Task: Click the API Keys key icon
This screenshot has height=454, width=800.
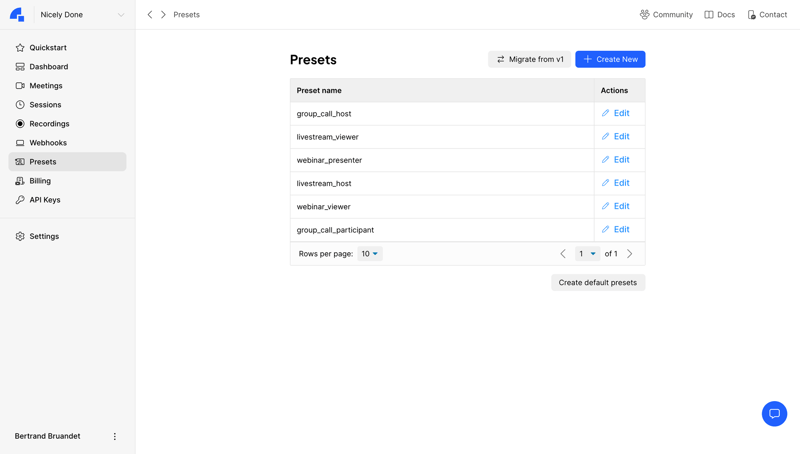Action: click(x=20, y=200)
